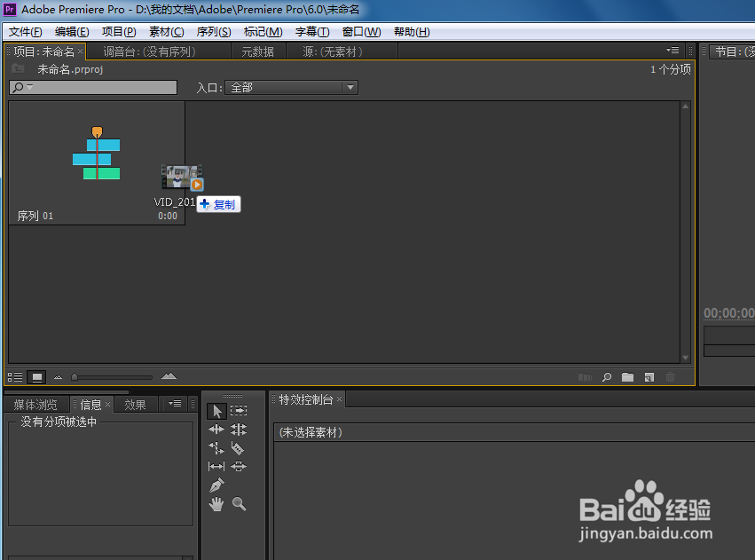Open the 帮助(H) menu
Viewport: 755px width, 560px height.
click(412, 32)
